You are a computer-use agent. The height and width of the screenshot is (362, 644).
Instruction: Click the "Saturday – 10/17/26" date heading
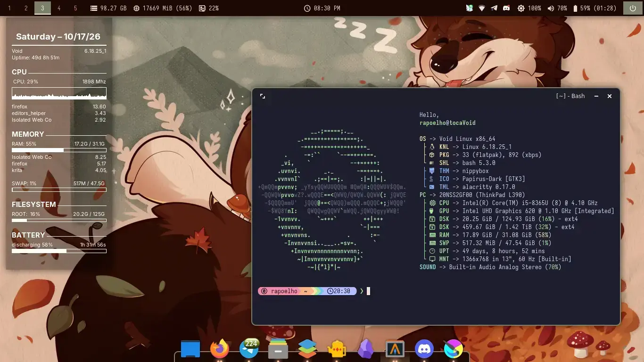point(58,37)
